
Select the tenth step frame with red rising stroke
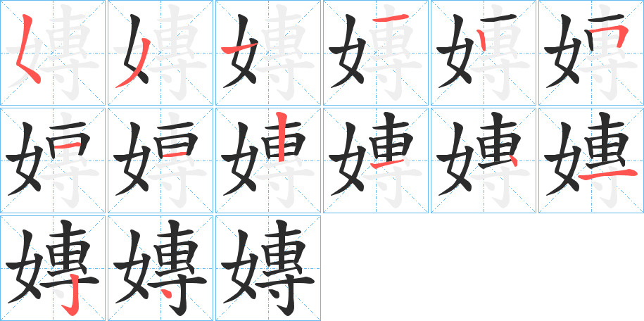click(376, 160)
